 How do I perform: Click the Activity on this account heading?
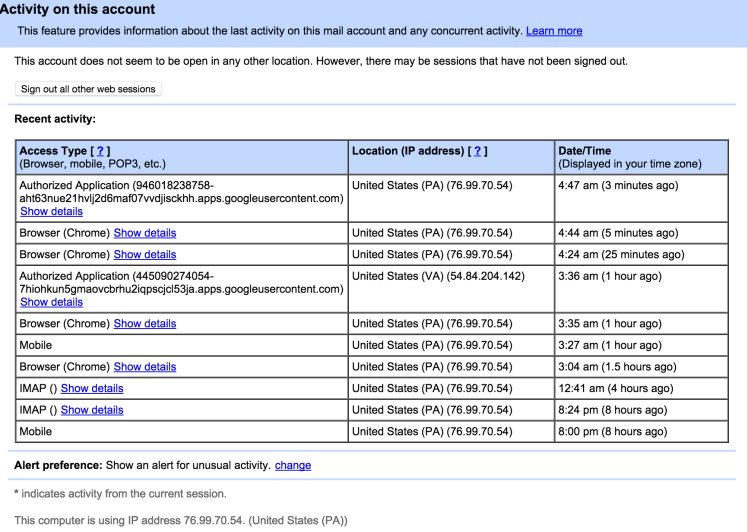[78, 9]
